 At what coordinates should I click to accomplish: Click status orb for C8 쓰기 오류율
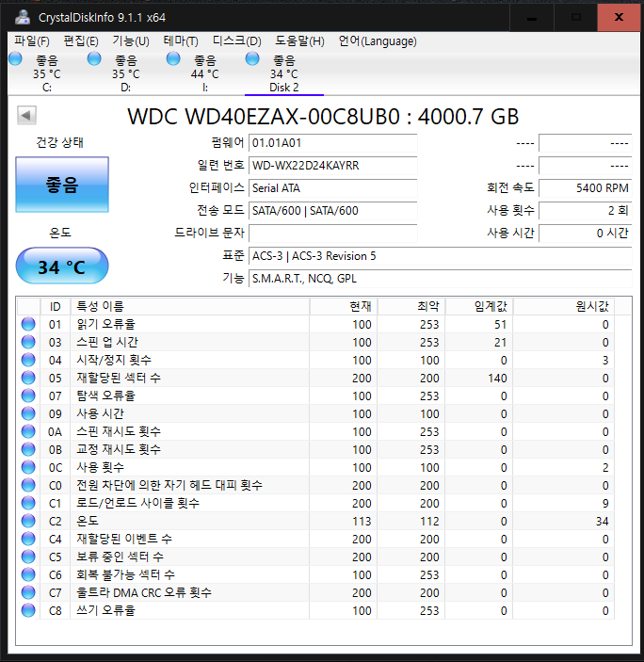pos(28,610)
